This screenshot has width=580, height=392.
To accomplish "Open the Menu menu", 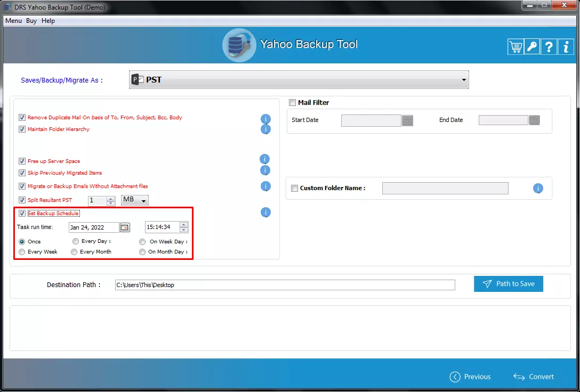I will pos(14,21).
